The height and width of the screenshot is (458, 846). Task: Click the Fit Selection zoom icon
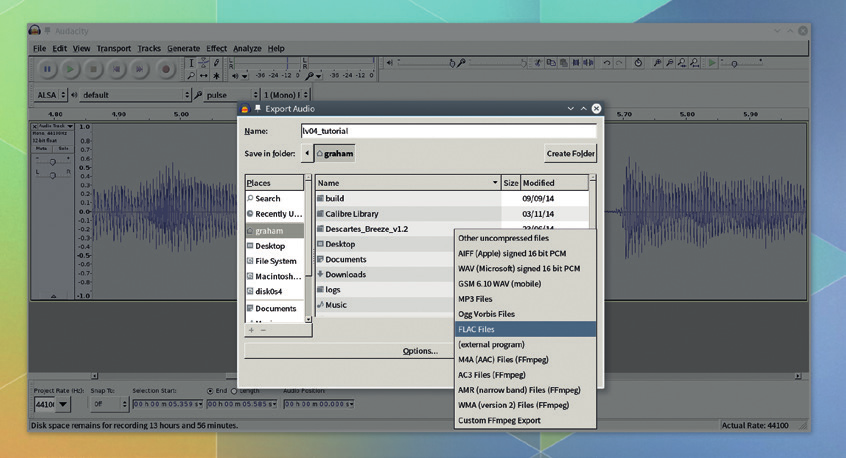pyautogui.click(x=682, y=63)
